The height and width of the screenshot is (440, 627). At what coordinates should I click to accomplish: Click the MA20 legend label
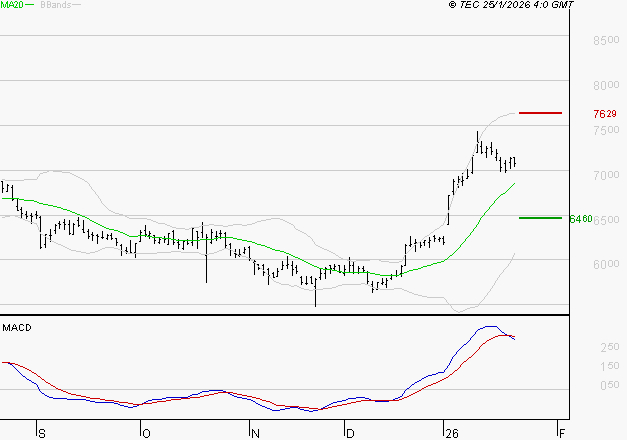pyautogui.click(x=12, y=5)
